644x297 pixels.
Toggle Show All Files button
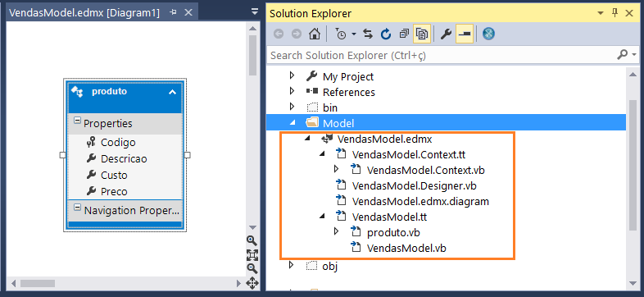click(422, 34)
